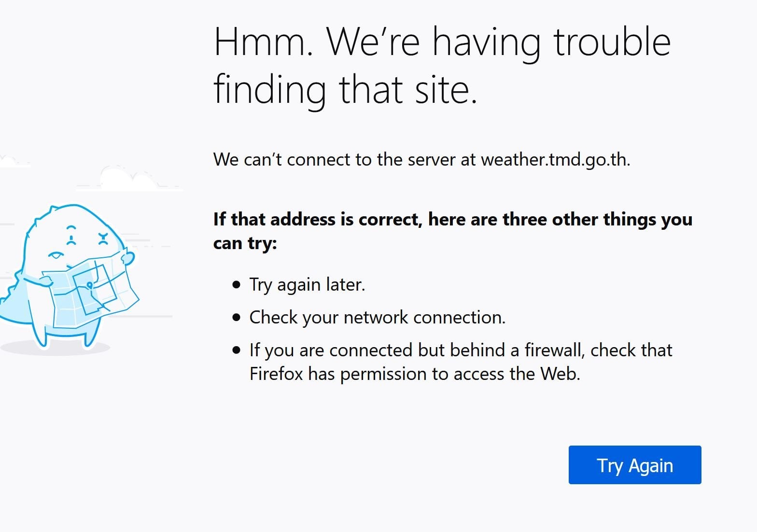Click the location pin on the map
The image size is (757, 532).
point(89,286)
